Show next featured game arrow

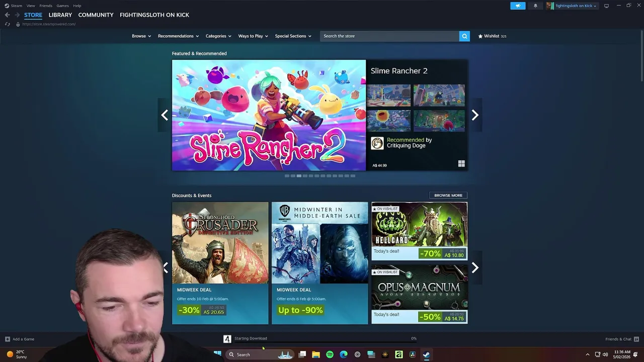[x=475, y=115]
